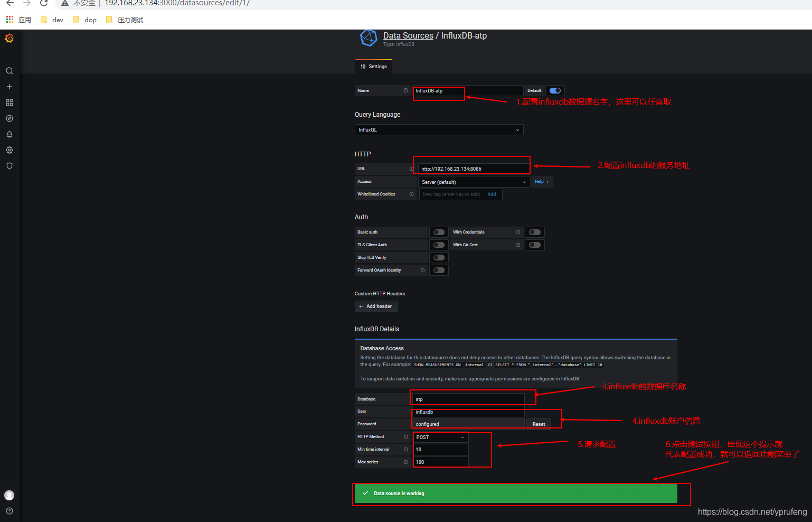Enable the Basic auth switch
This screenshot has width=812, height=522.
(439, 232)
